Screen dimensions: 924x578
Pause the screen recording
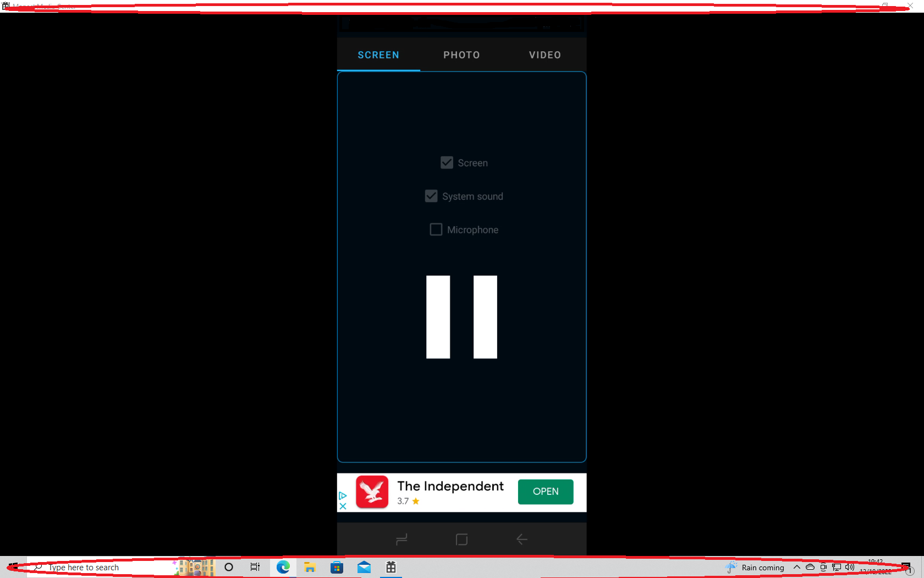(461, 317)
